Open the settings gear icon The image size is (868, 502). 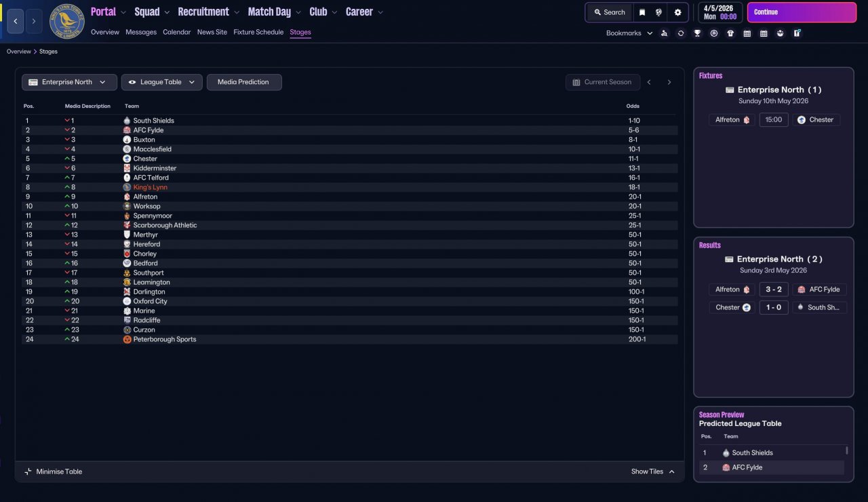coord(677,12)
